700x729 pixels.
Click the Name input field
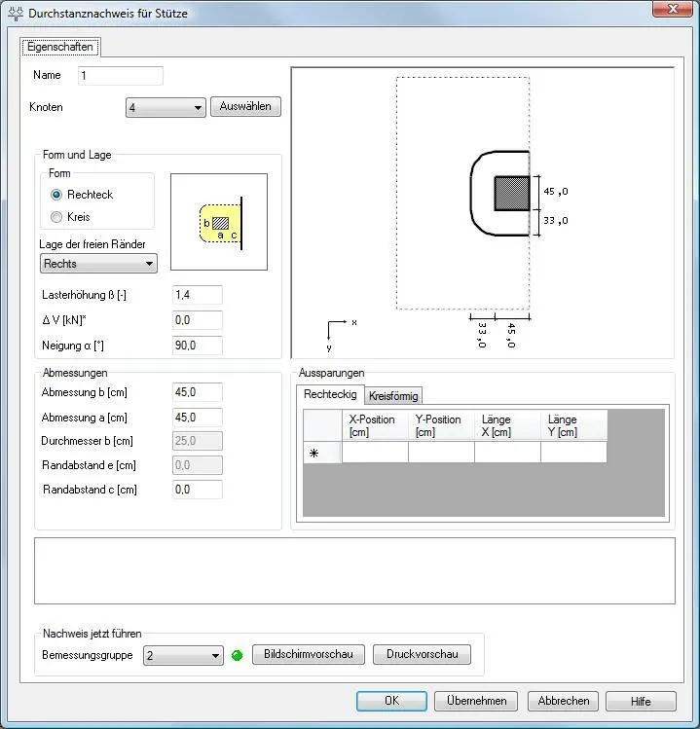tap(121, 76)
